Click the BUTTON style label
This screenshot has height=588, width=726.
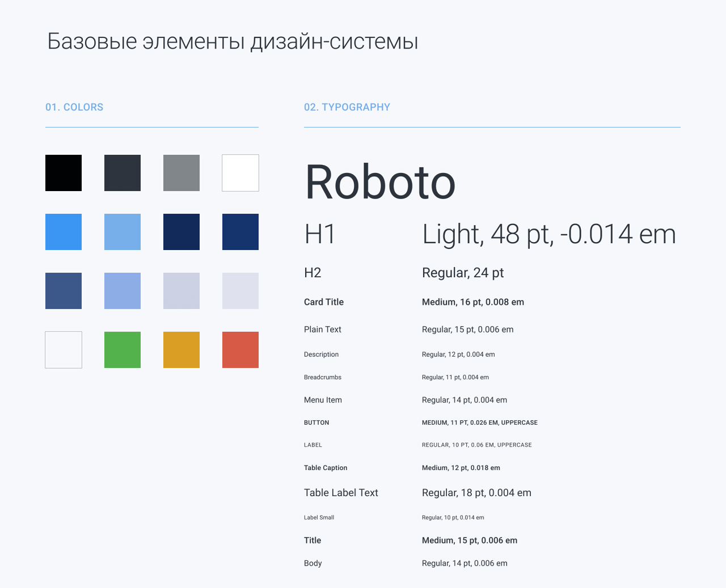click(316, 422)
